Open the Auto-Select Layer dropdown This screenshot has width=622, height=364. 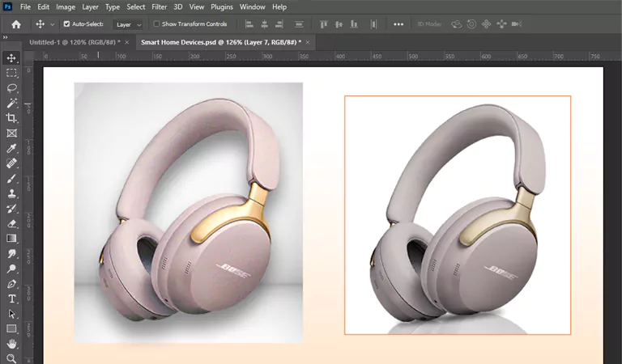128,24
